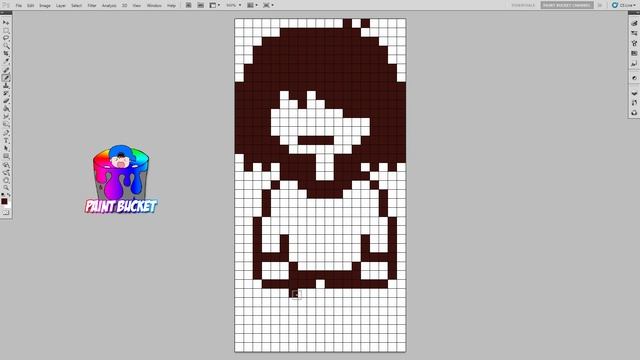Open the Arrange Documents dropdown
Screen dimensions: 640x360
[x=253, y=5]
